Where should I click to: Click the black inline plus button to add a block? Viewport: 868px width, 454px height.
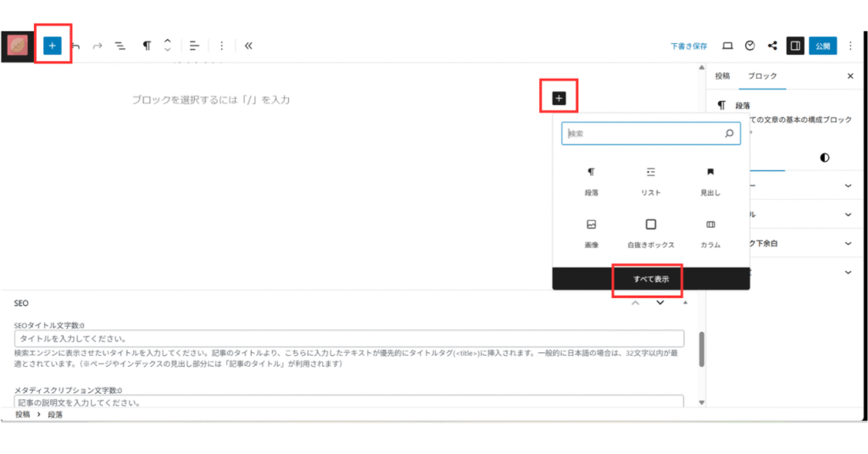pos(559,98)
